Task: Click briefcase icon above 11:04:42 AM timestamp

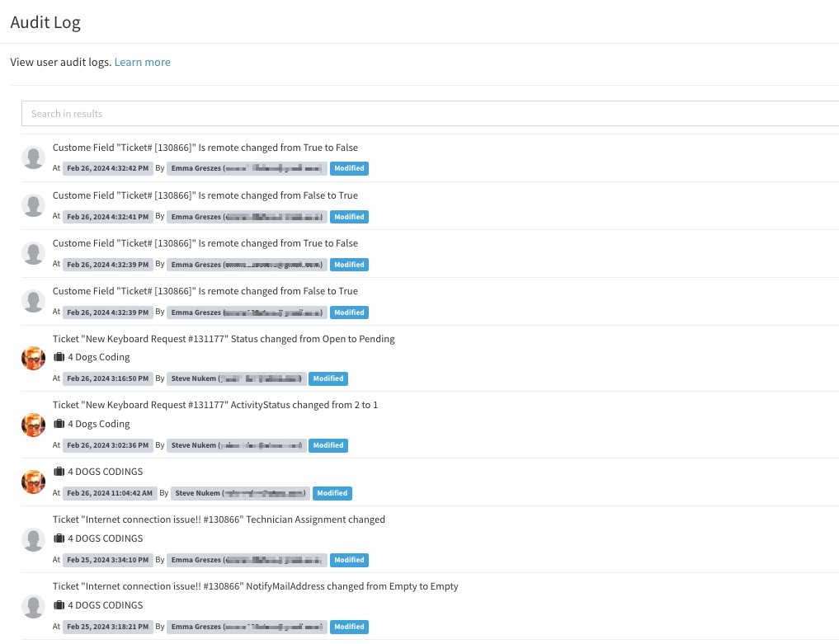Action: tap(59, 471)
